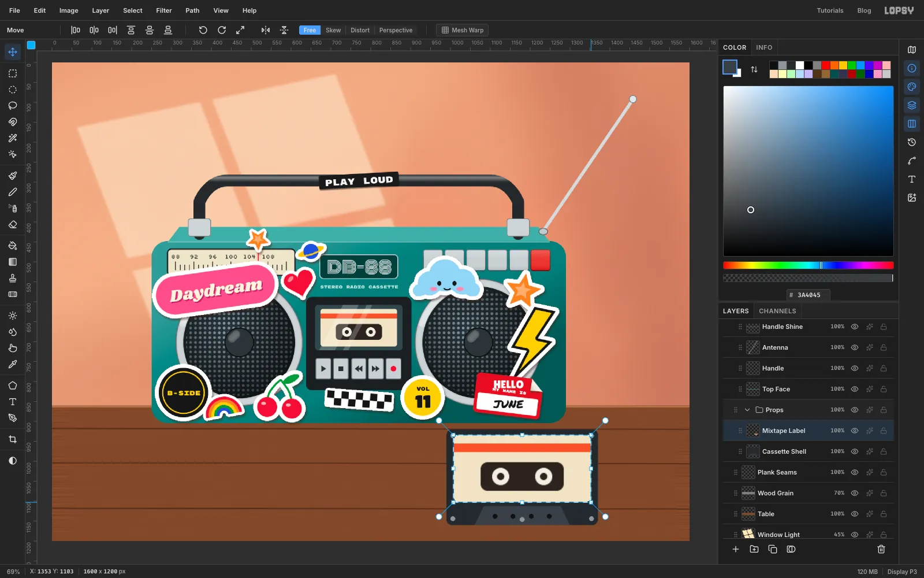Add a new layer with plus icon
The height and width of the screenshot is (578, 924).
click(x=736, y=549)
